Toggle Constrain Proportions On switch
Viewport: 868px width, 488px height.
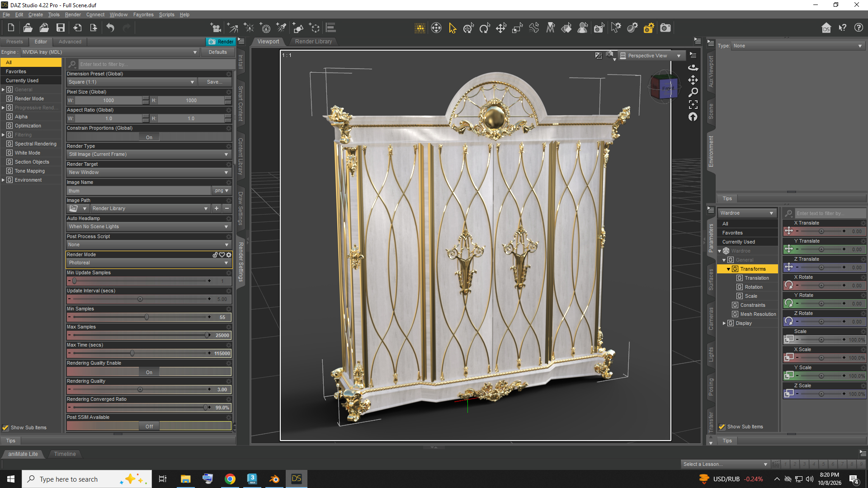[x=149, y=137]
